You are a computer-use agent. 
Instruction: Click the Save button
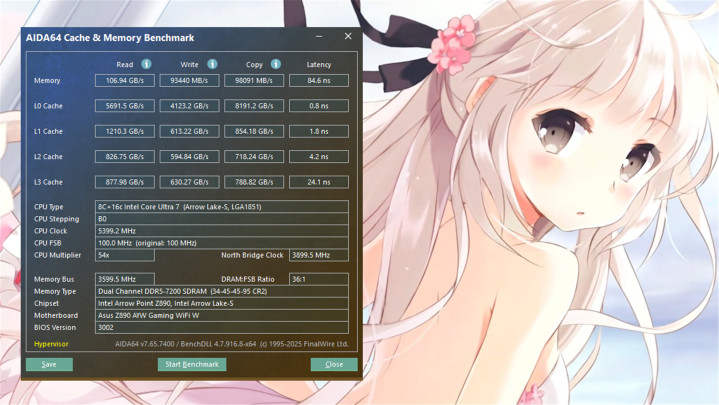49,364
